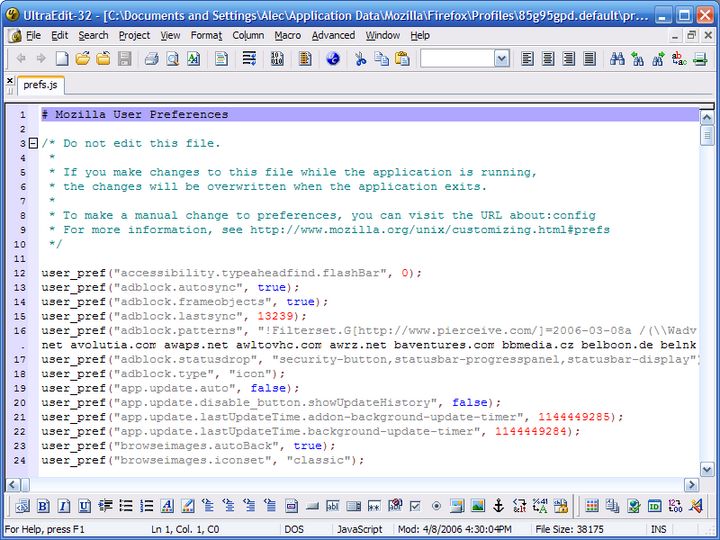Click the Paste clipboard icon

[x=402, y=59]
